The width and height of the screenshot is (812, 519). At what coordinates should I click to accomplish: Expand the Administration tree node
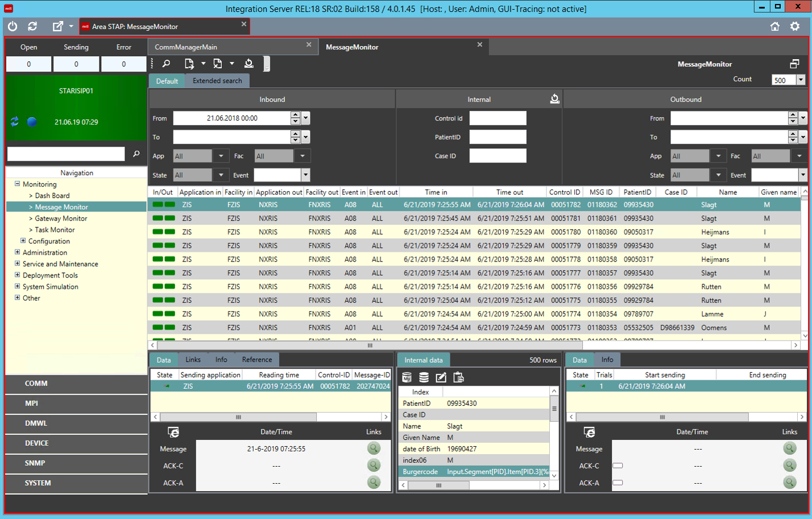tap(17, 252)
